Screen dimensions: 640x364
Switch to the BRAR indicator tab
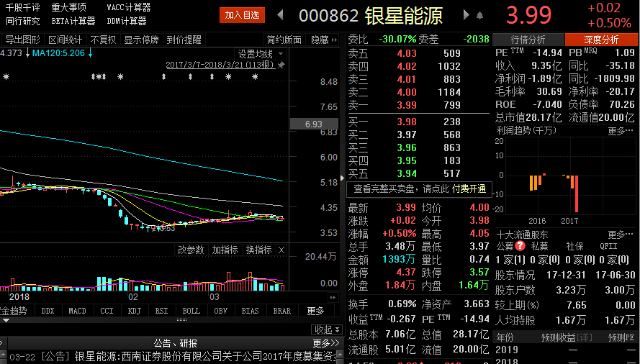pos(282,311)
